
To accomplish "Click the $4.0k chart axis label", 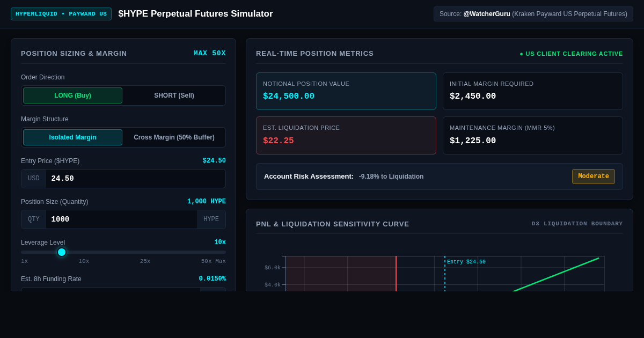I will pos(273,285).
